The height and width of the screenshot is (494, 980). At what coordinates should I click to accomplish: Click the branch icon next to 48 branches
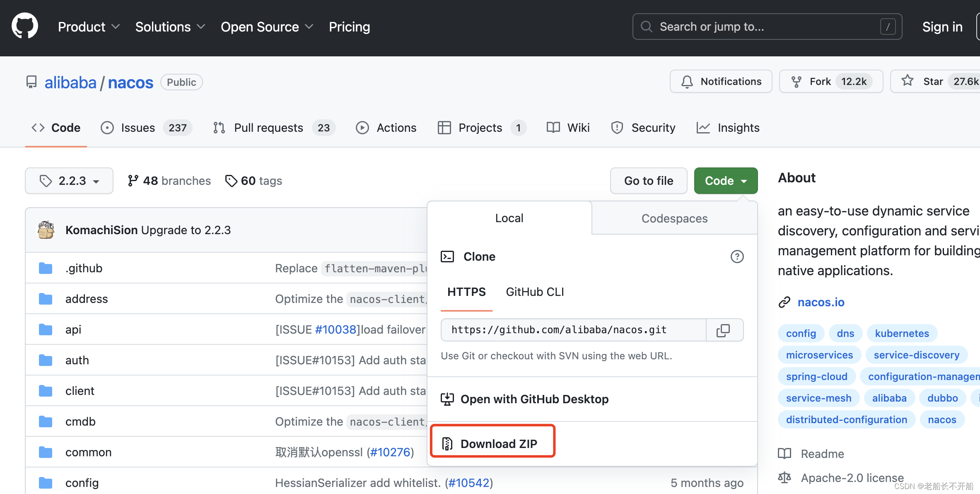133,181
